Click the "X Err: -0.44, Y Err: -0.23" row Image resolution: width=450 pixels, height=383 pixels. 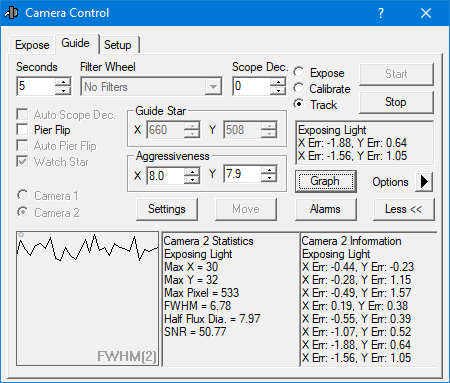(x=358, y=267)
